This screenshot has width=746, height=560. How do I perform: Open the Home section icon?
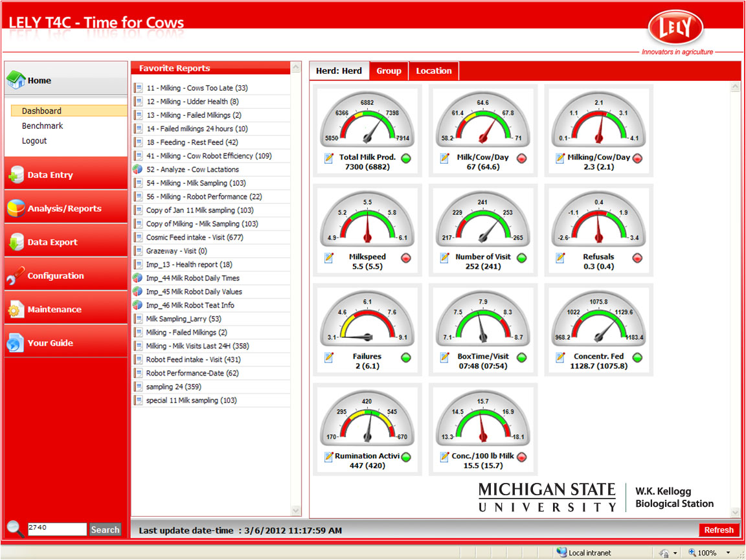(16, 80)
